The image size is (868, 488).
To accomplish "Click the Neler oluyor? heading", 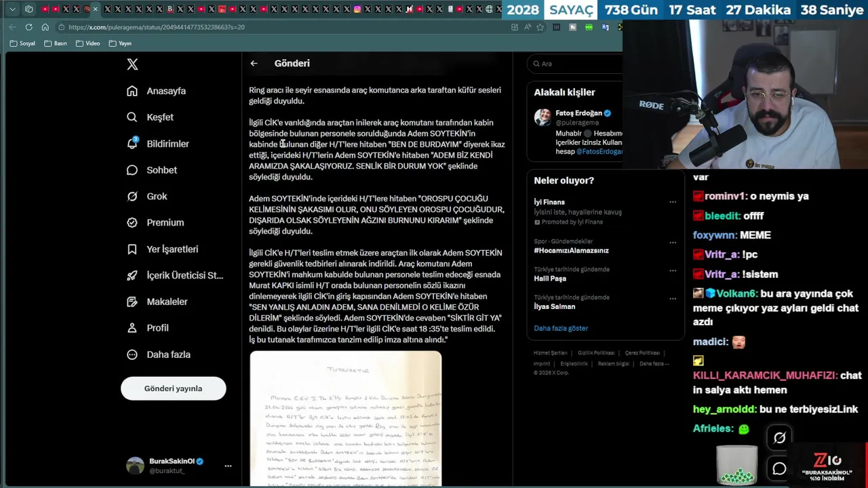I will [564, 180].
